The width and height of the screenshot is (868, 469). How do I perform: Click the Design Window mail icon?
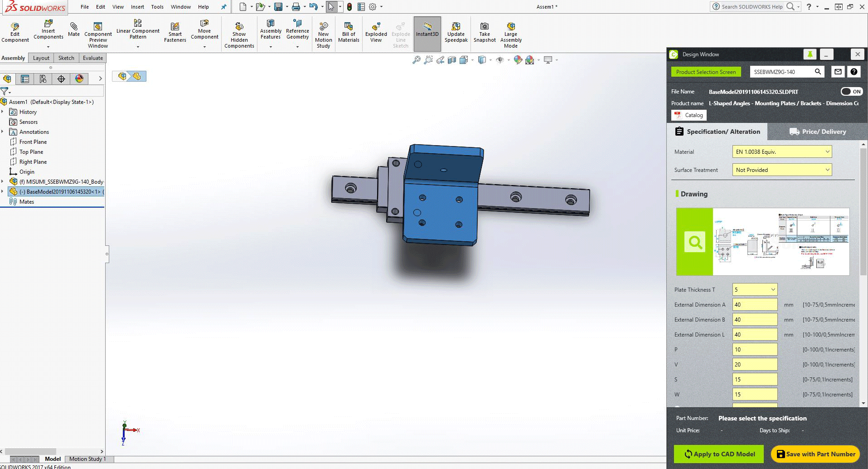(x=838, y=72)
